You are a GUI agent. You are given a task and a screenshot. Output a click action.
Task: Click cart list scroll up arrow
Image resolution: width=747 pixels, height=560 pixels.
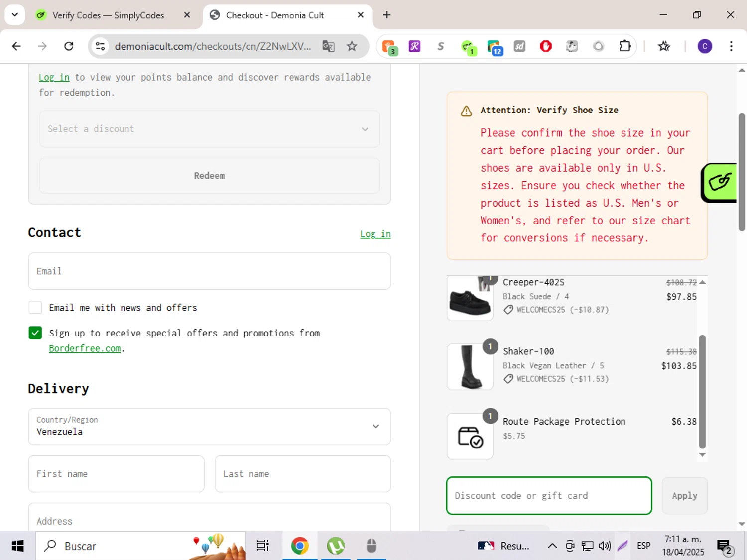click(x=702, y=282)
